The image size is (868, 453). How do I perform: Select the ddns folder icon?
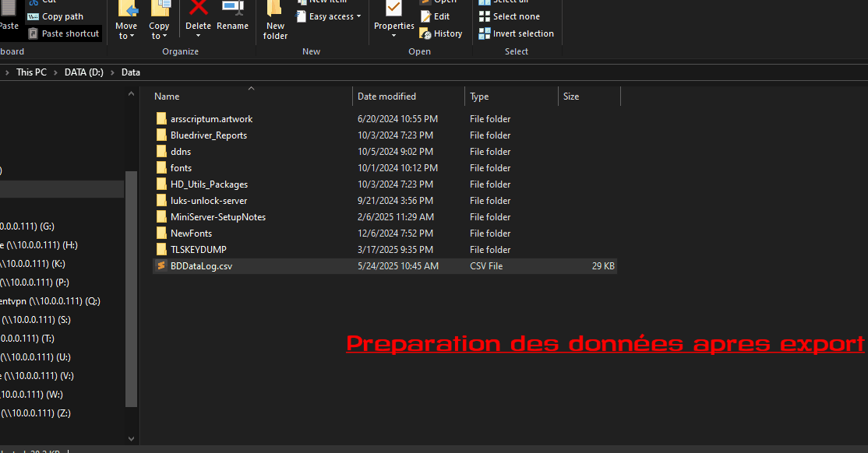click(x=161, y=152)
